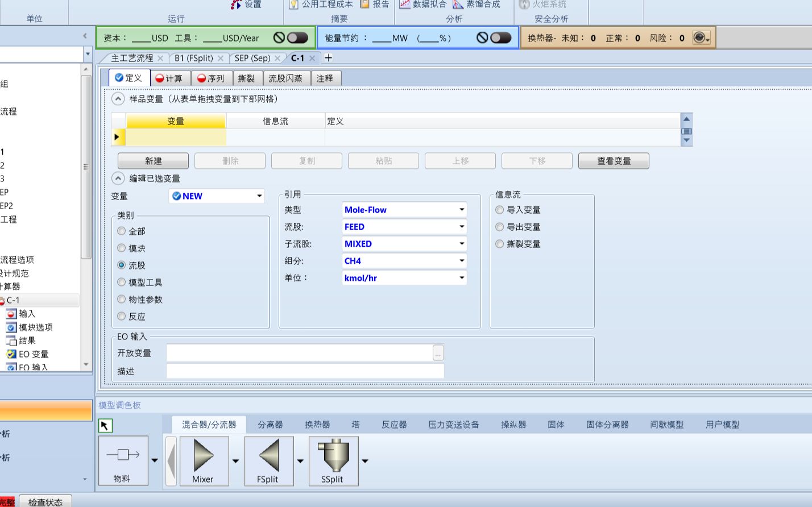Click the 描述 input field

[305, 371]
